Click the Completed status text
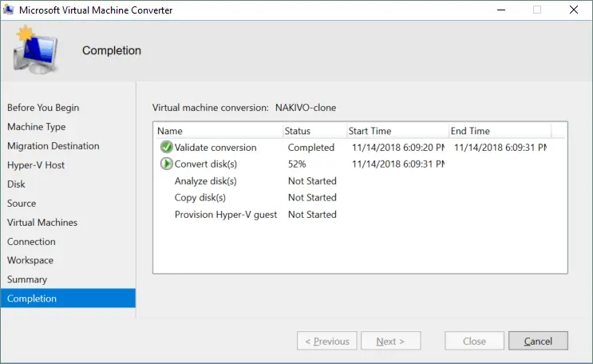 coord(311,148)
